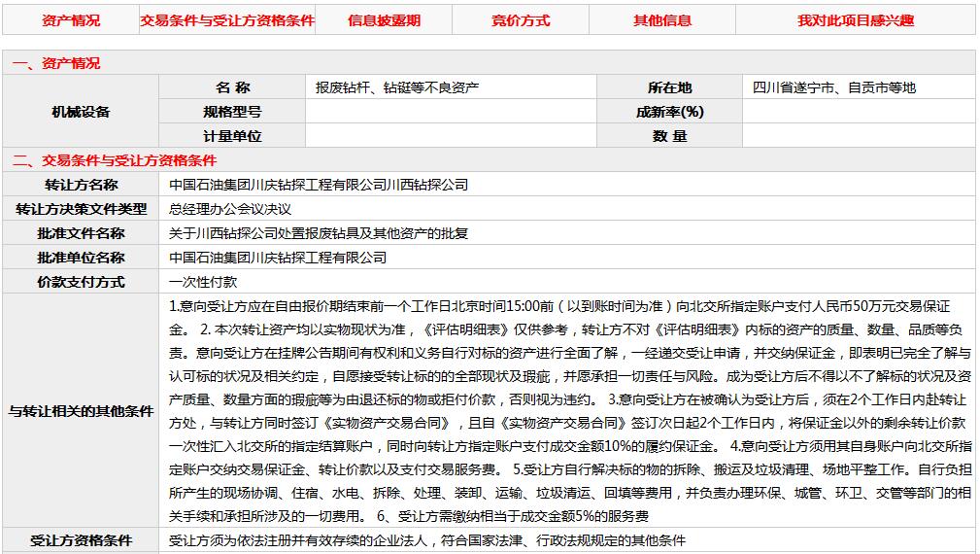Select the 机械设备 category cell
The height and width of the screenshot is (554, 980).
[x=81, y=112]
